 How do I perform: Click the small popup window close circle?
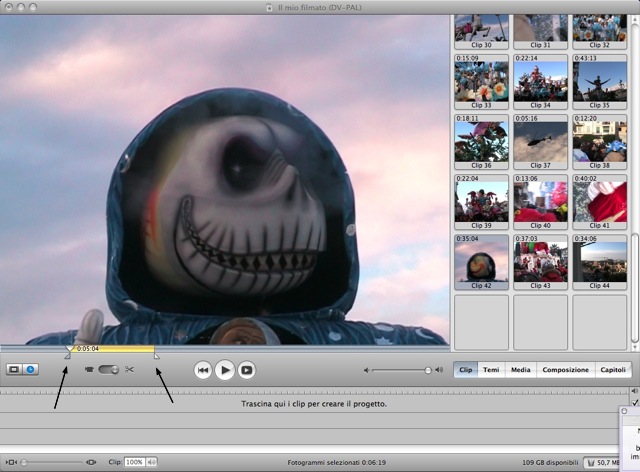[x=624, y=411]
